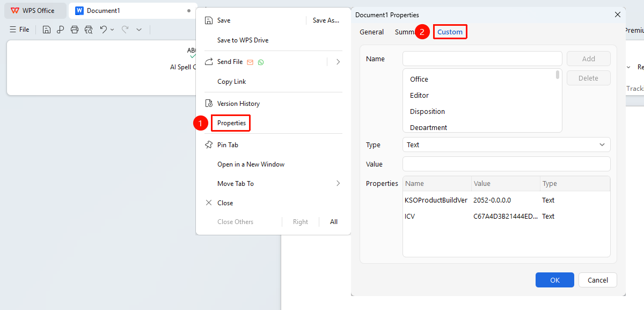Image resolution: width=644 pixels, height=310 pixels.
Task: Open the Customize Quick Access Toolbar chevron
Action: tap(139, 30)
